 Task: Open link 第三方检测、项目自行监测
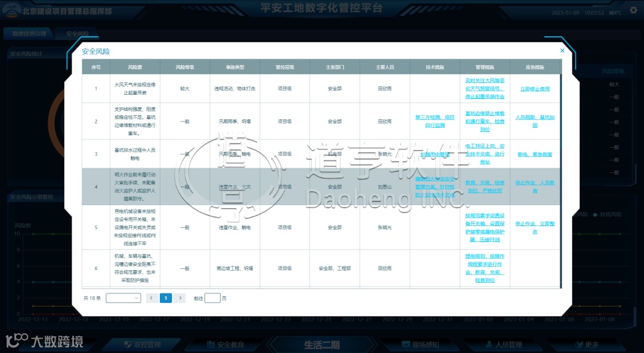point(435,121)
